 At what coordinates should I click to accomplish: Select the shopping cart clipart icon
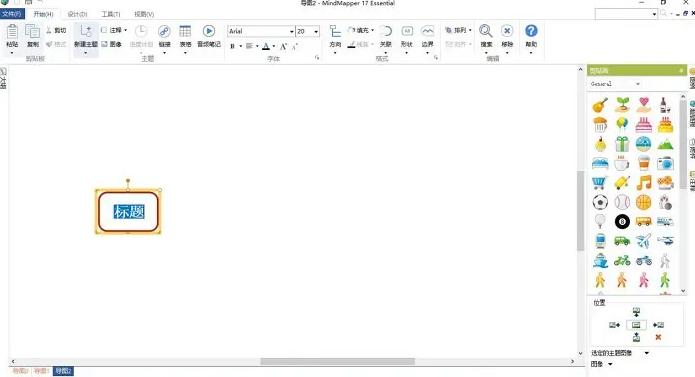point(599,183)
